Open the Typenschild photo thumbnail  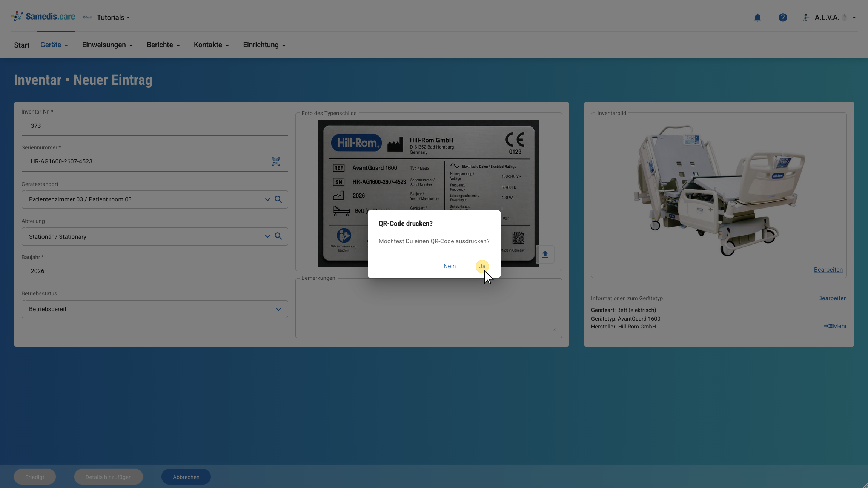[429, 193]
